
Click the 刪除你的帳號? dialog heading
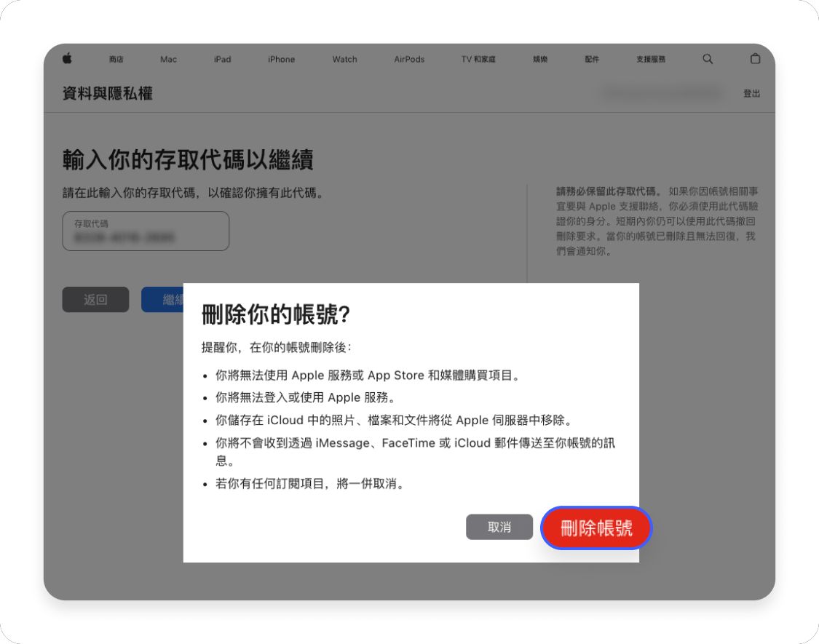pos(276,314)
